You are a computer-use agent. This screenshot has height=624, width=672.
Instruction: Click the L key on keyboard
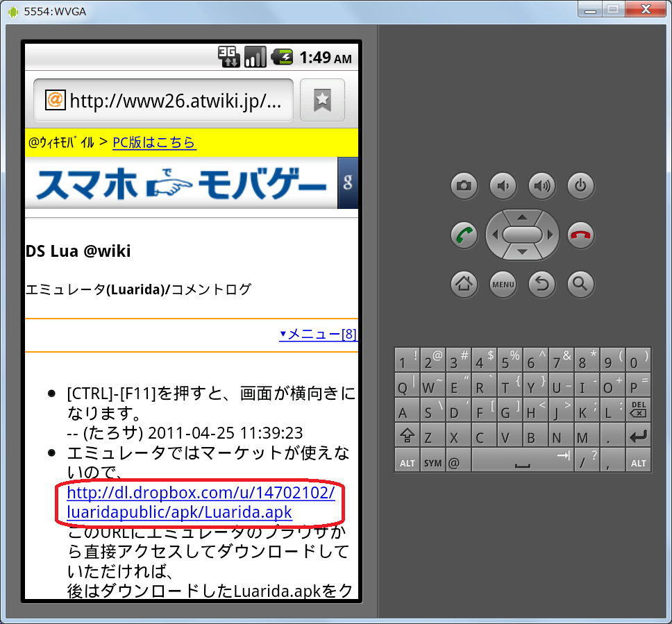[x=612, y=411]
